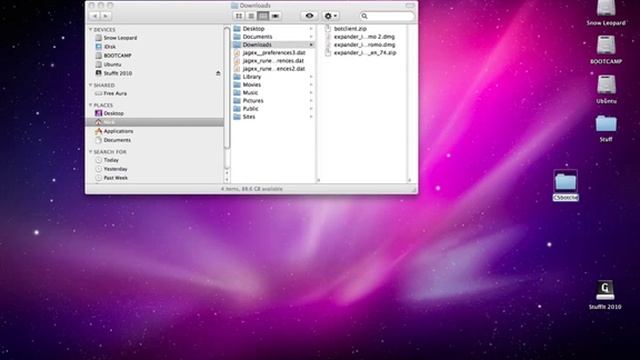
Task: Open Documents in the sidebar
Action: pyautogui.click(x=113, y=140)
